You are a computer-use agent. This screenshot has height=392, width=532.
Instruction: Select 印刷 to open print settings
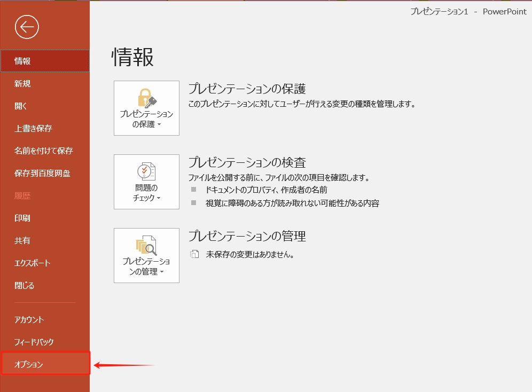(x=22, y=218)
